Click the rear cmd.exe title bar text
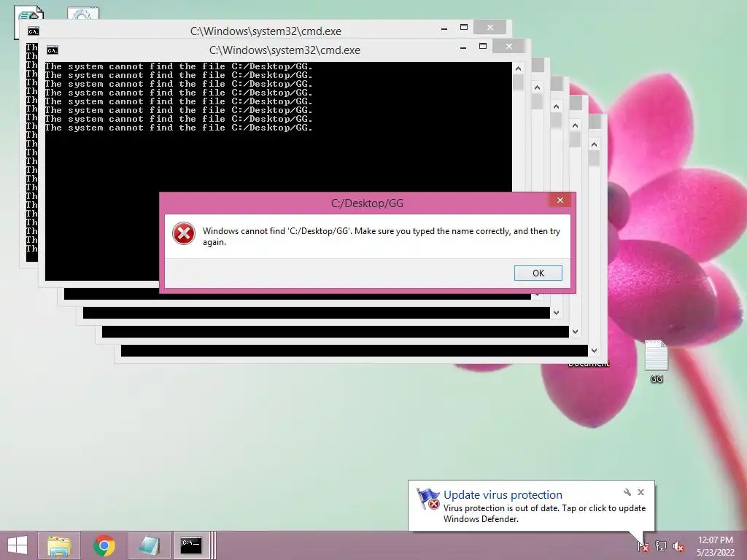 tap(266, 31)
